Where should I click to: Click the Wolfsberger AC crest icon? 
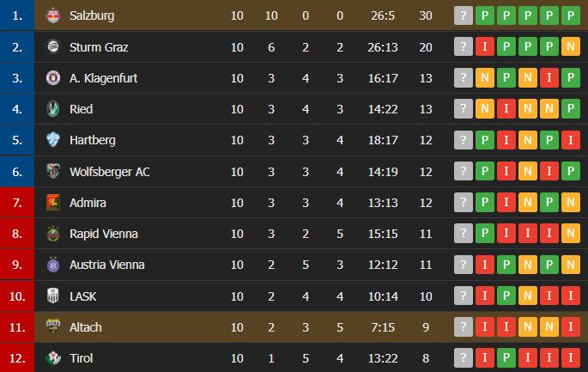coord(53,172)
